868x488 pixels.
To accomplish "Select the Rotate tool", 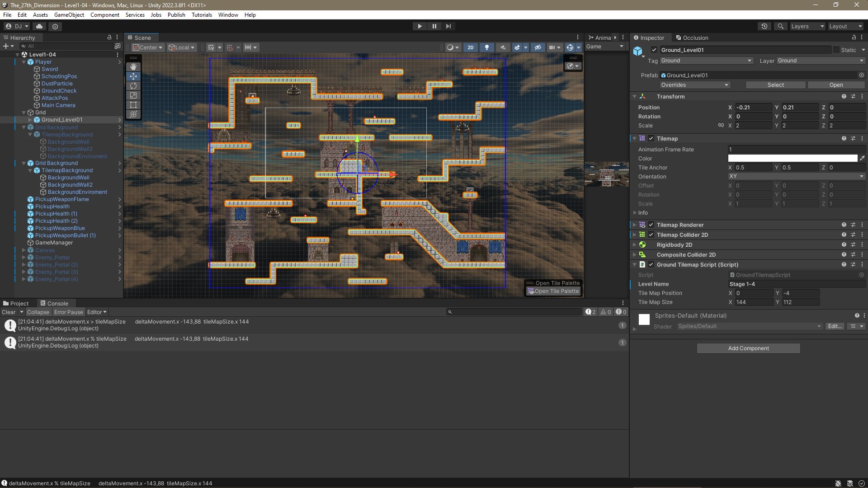I will point(133,86).
